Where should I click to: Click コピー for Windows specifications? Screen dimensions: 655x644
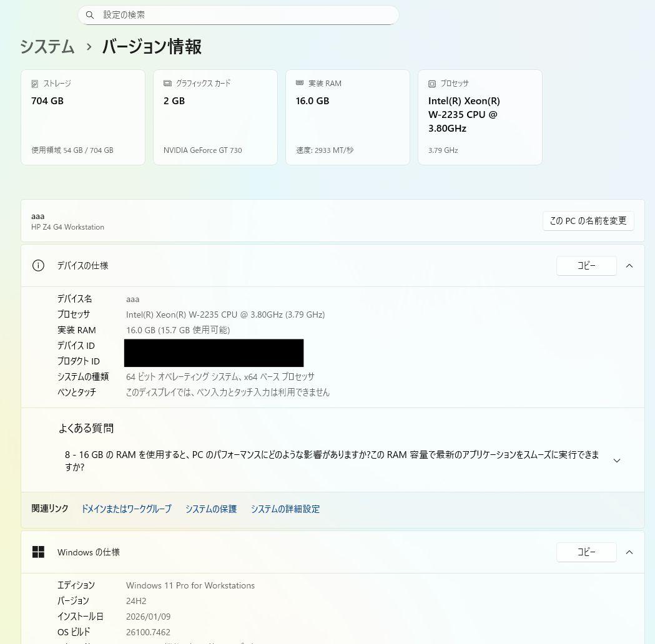pyautogui.click(x=586, y=552)
